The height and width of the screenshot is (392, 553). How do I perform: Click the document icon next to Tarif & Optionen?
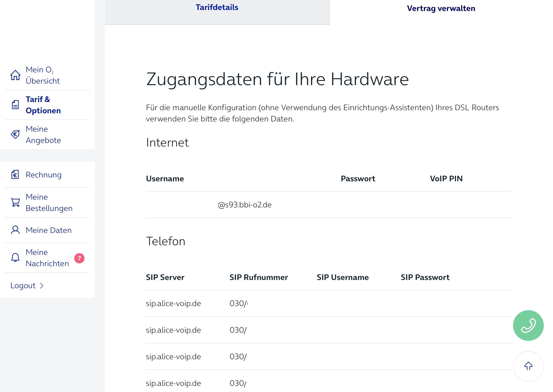coord(15,105)
